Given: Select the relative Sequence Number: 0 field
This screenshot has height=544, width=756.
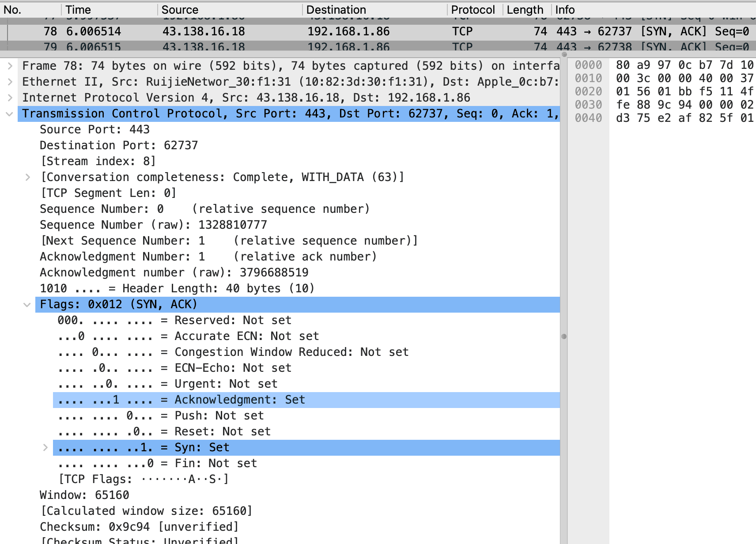Looking at the screenshot, I should (x=205, y=209).
